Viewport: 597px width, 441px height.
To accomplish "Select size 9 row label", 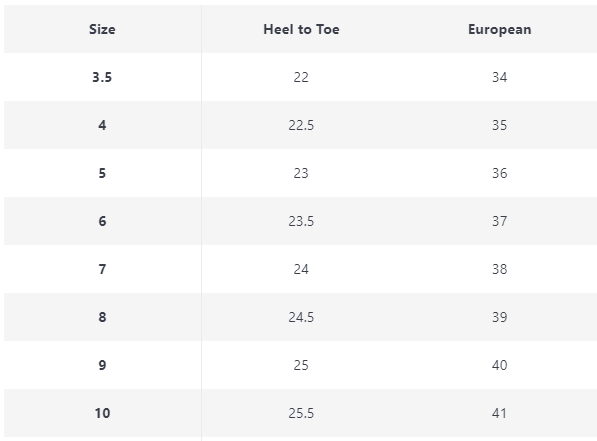I will 102,365.
